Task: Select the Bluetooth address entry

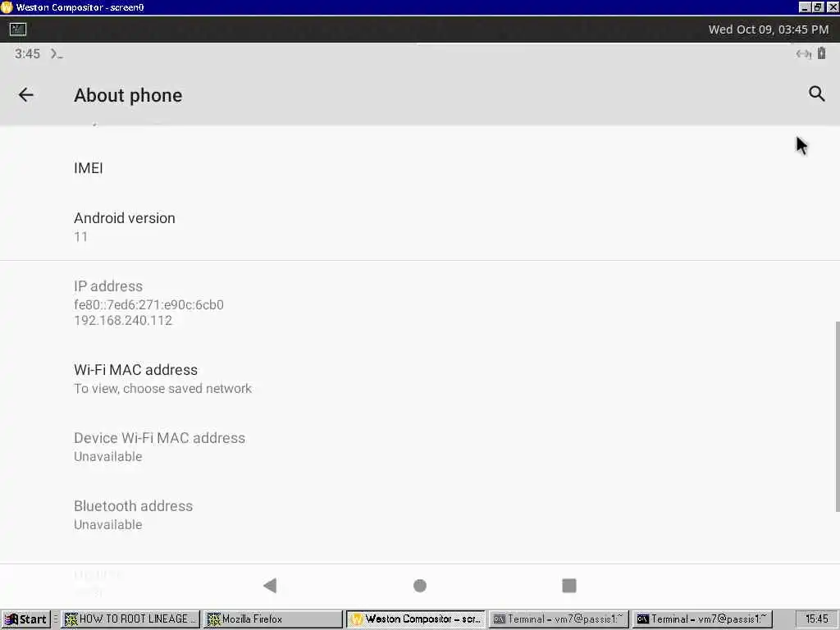Action: [x=420, y=515]
